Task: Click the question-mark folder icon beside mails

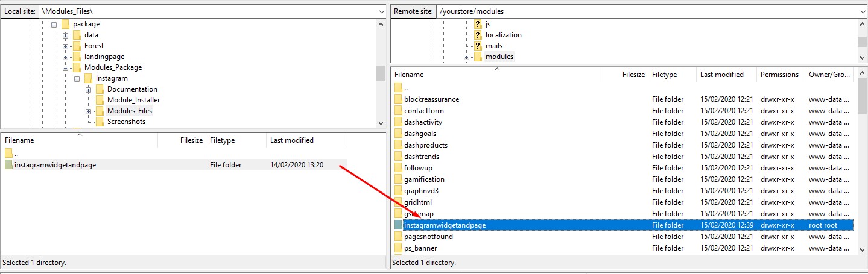Action: 478,46
